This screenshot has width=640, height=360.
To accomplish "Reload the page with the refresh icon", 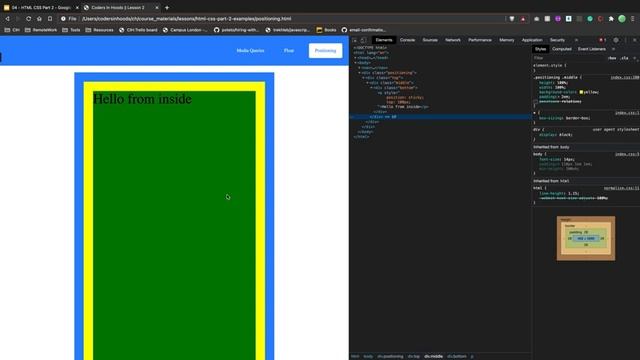I will [29, 19].
